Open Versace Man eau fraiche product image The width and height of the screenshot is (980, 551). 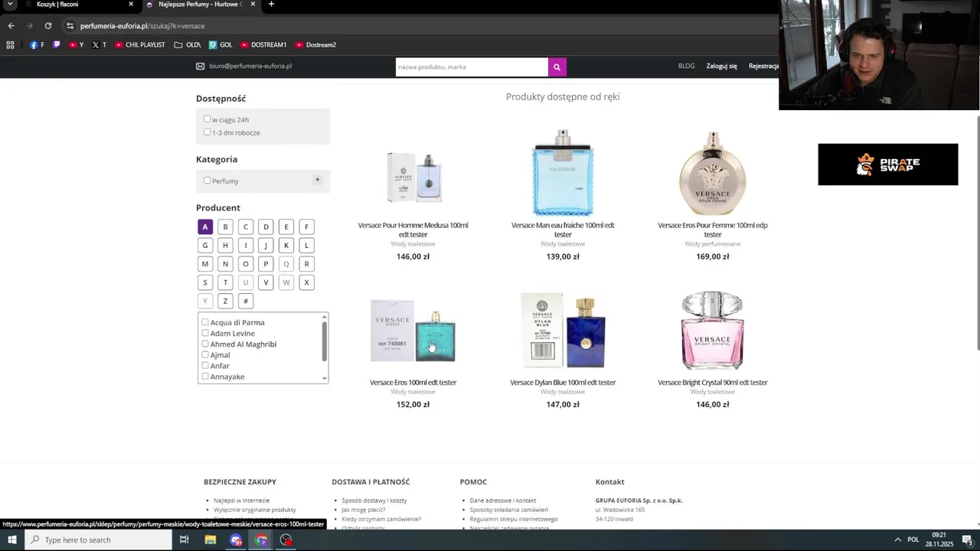(x=563, y=172)
